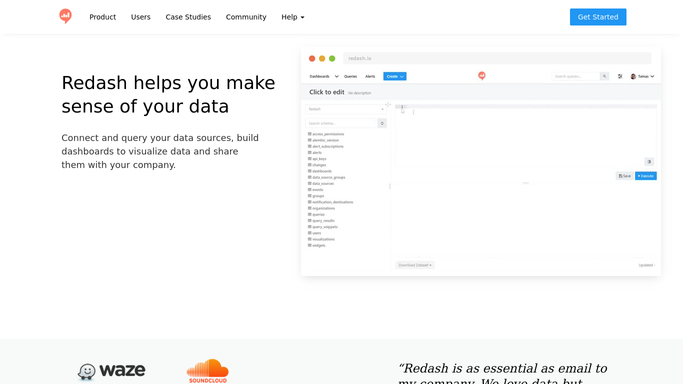Click the 'Click to edit' query title
The height and width of the screenshot is (384, 683).
tap(327, 92)
